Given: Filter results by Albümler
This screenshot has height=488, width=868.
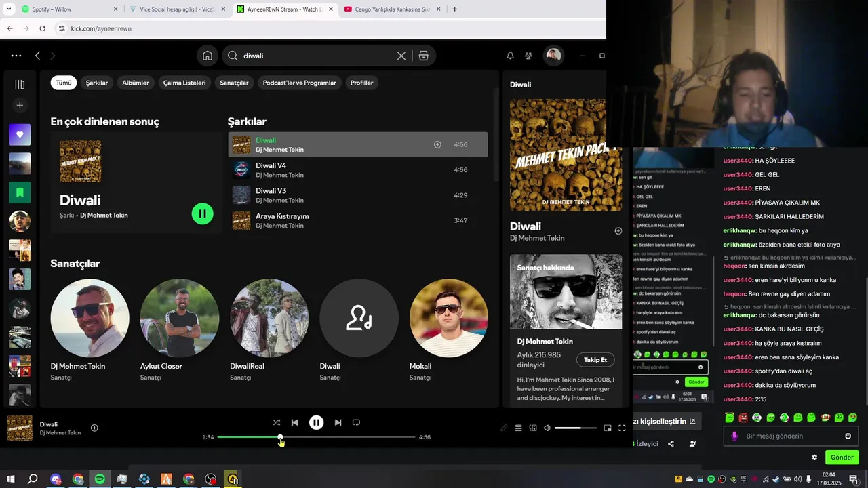Looking at the screenshot, I should coord(136,83).
